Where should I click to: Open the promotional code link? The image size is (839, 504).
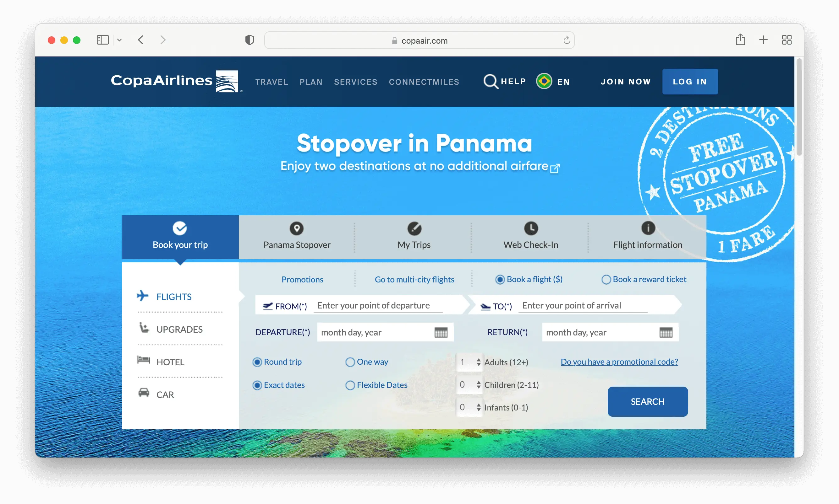point(619,362)
